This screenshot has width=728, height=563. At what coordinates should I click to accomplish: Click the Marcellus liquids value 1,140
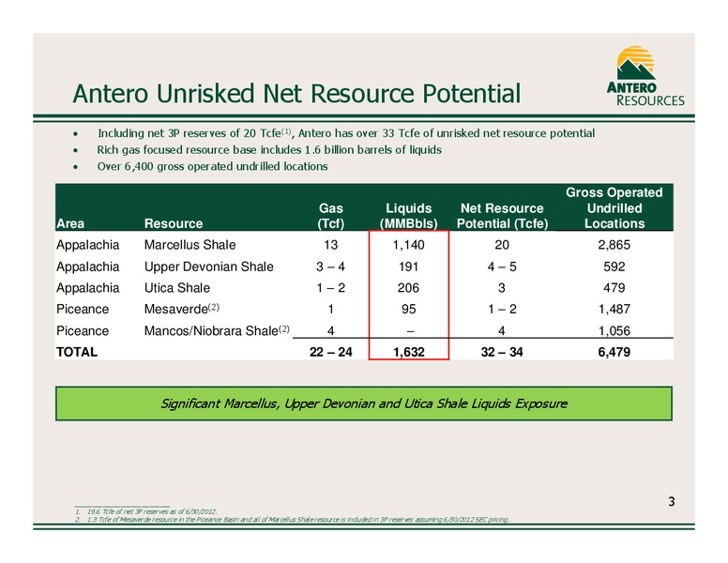409,245
